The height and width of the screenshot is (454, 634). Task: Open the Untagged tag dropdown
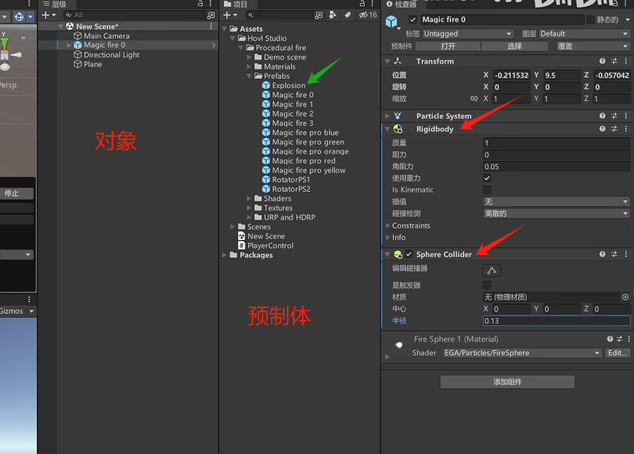click(468, 34)
